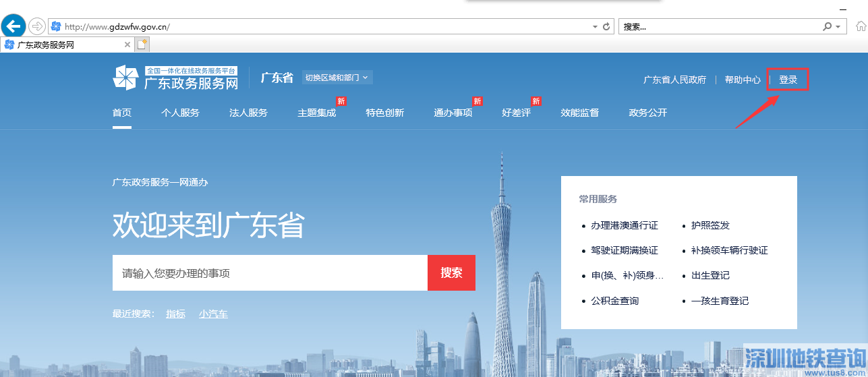Close the 广东政务服务网 browser tab

pyautogui.click(x=127, y=45)
